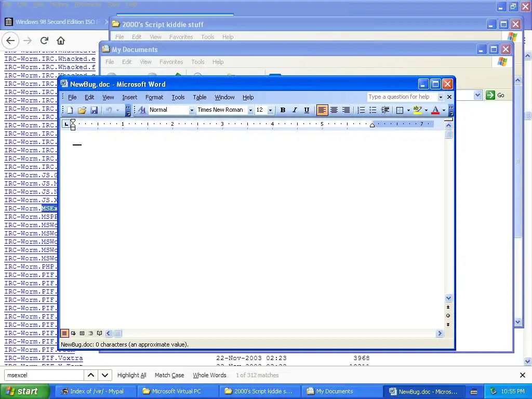Image resolution: width=532 pixels, height=399 pixels.
Task: Close the document with the menu bar X
Action: coord(449,97)
